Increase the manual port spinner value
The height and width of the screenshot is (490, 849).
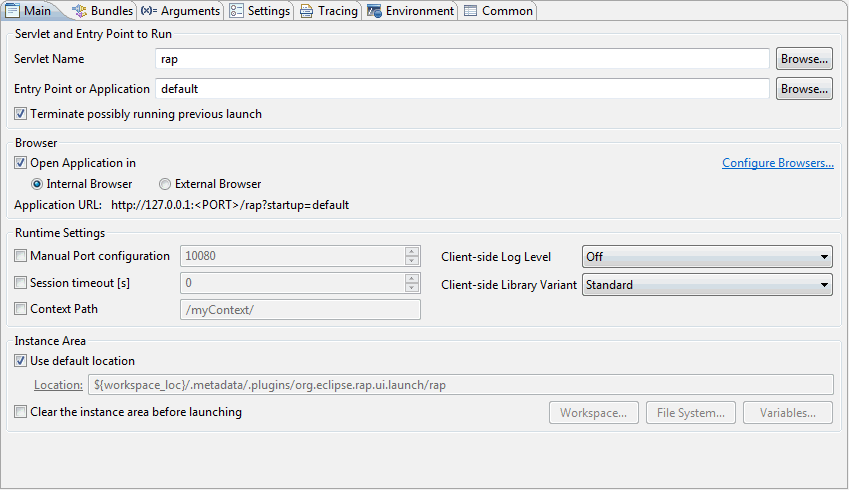(412, 252)
